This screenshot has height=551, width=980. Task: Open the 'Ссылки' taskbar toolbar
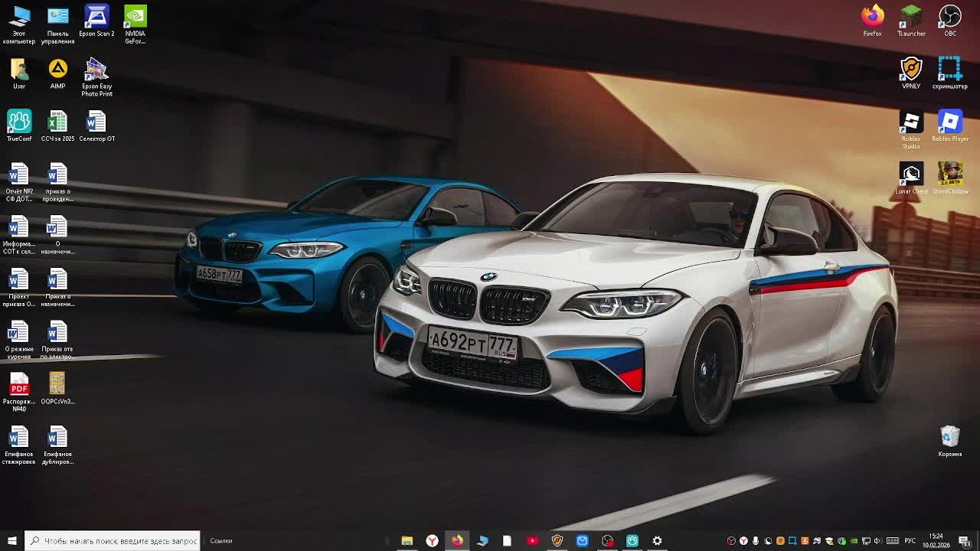220,541
